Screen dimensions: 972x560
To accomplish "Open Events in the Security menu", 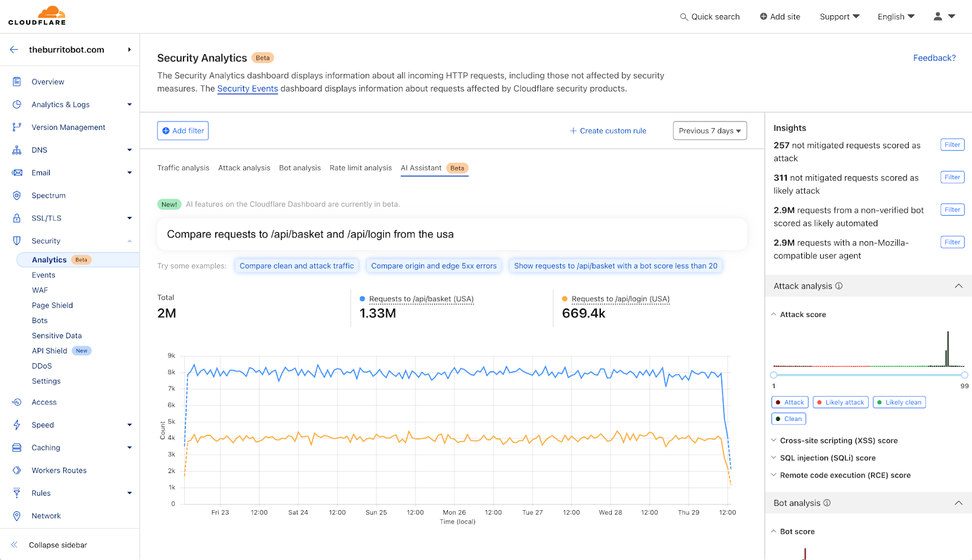I will 44,275.
